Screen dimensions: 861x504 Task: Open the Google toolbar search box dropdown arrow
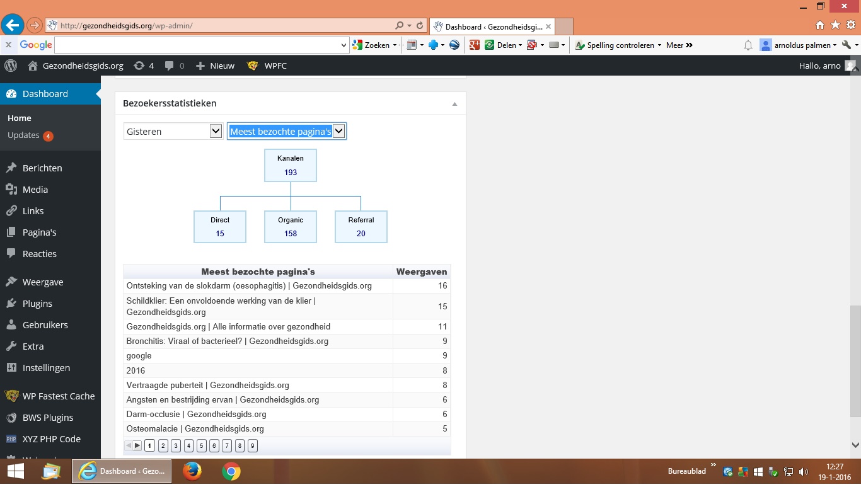pyautogui.click(x=344, y=45)
